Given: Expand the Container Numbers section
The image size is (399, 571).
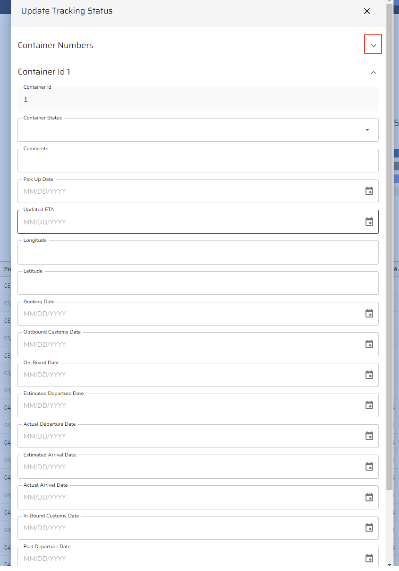Looking at the screenshot, I should tap(373, 44).
